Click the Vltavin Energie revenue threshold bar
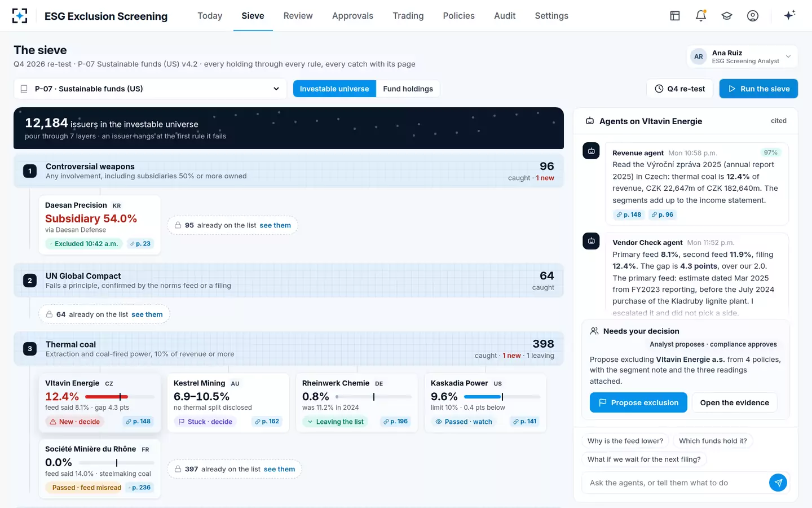 click(x=120, y=397)
